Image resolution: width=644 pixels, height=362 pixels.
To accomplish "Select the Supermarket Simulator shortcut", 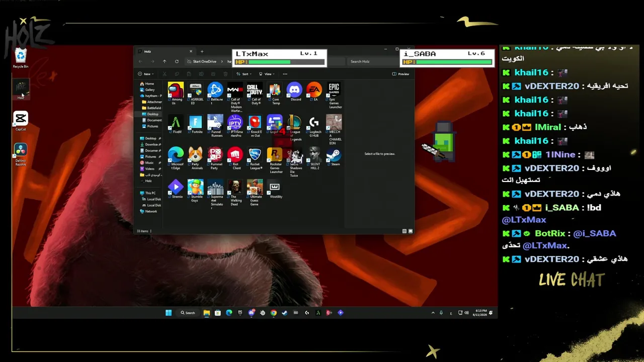I will pos(215,195).
